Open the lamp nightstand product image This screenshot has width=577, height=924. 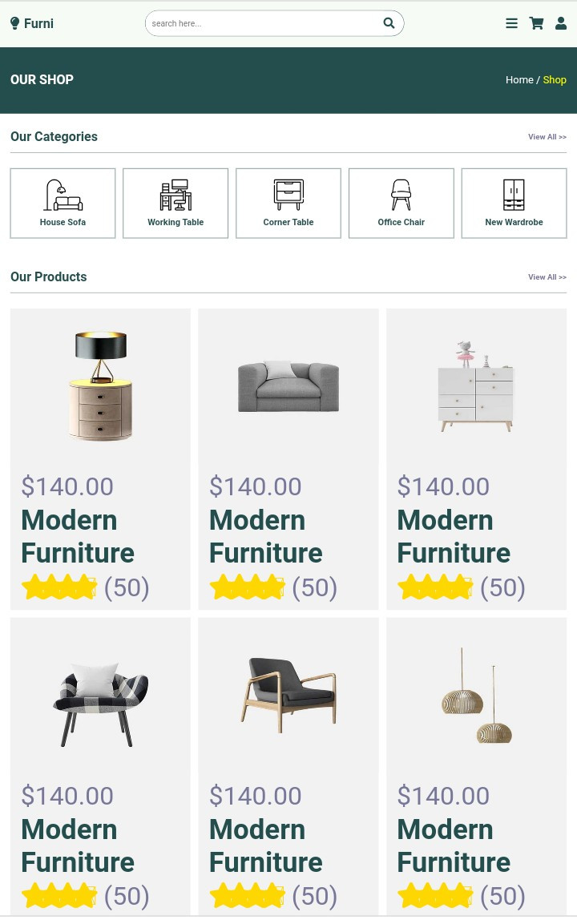(x=100, y=385)
